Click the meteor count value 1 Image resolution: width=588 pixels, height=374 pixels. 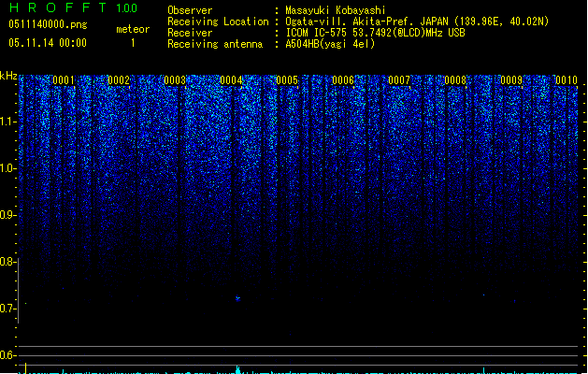(x=133, y=43)
